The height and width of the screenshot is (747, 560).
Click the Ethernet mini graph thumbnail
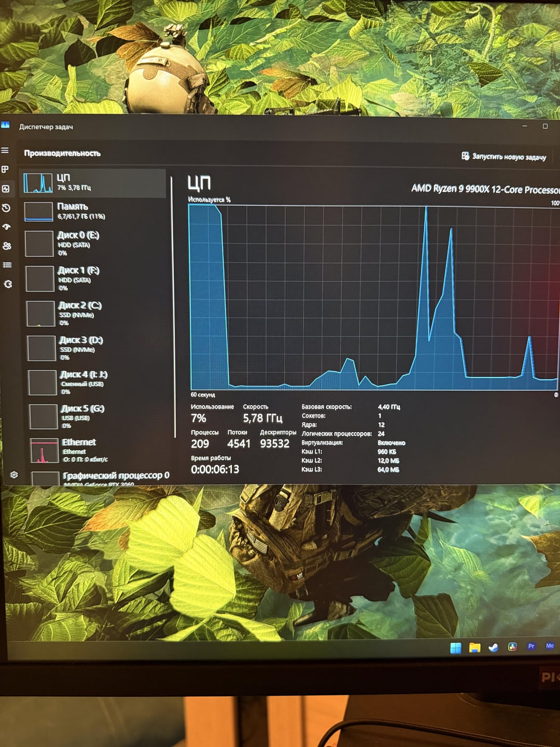tap(44, 451)
